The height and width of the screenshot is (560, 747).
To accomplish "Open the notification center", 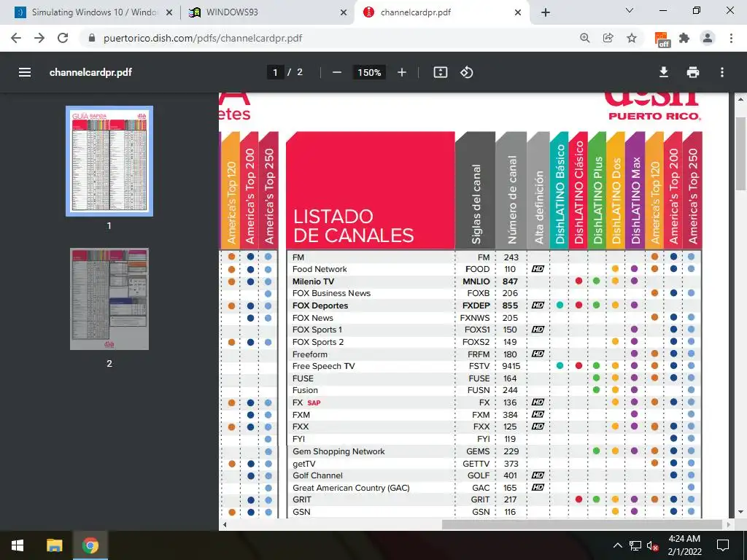I will point(723,545).
